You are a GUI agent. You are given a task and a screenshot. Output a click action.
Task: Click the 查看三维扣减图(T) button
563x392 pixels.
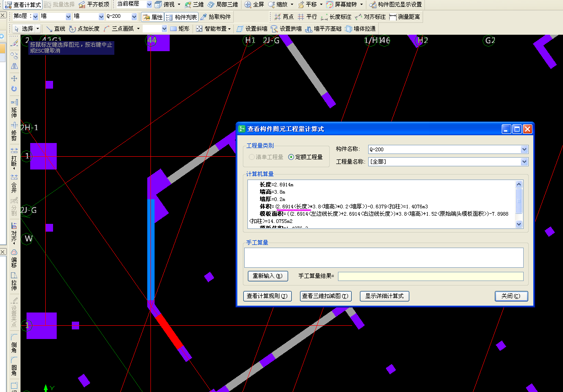tap(325, 296)
